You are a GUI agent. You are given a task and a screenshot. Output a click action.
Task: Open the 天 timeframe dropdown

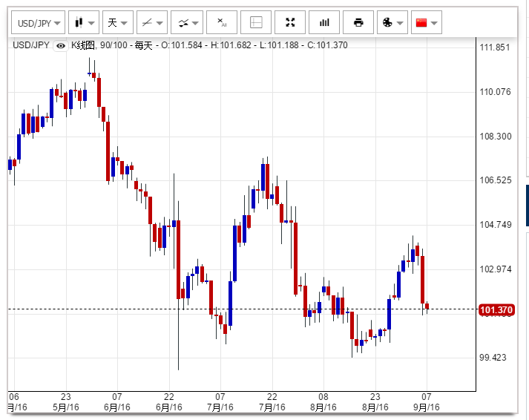click(x=118, y=22)
